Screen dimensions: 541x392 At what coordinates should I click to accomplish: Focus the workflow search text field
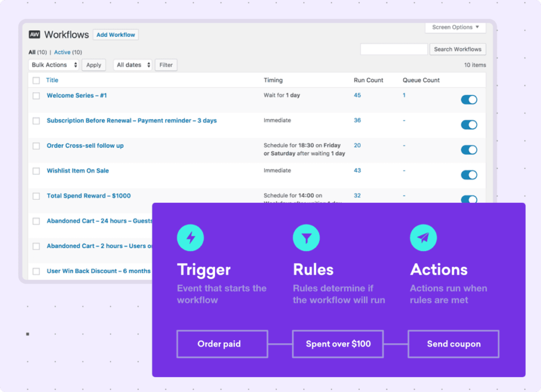tap(394, 49)
